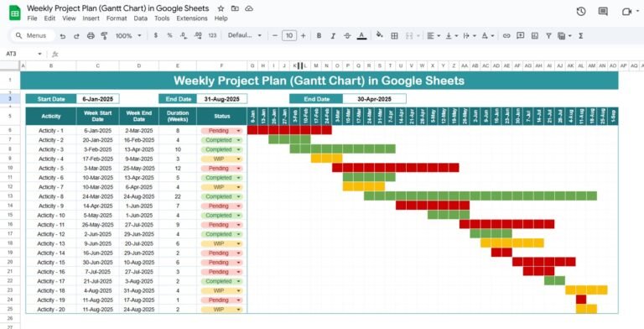Open the Tools menu
644x329 pixels.
pyautogui.click(x=162, y=18)
